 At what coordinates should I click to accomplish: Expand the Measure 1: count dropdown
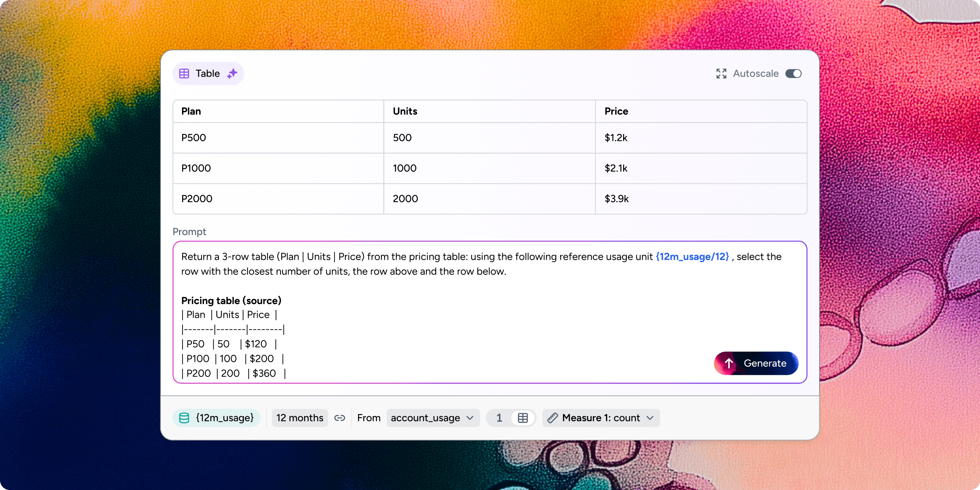(601, 418)
